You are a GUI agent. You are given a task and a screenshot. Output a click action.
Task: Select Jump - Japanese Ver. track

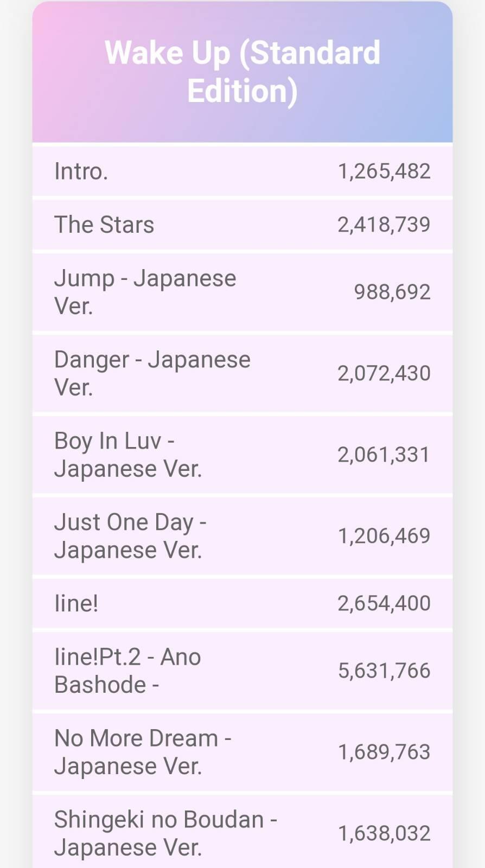[x=145, y=292]
